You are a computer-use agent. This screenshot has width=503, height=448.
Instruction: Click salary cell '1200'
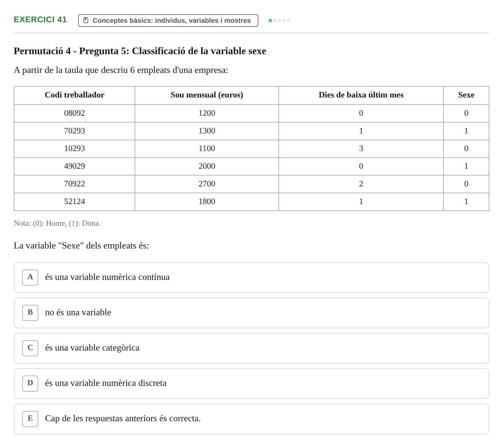(x=207, y=113)
